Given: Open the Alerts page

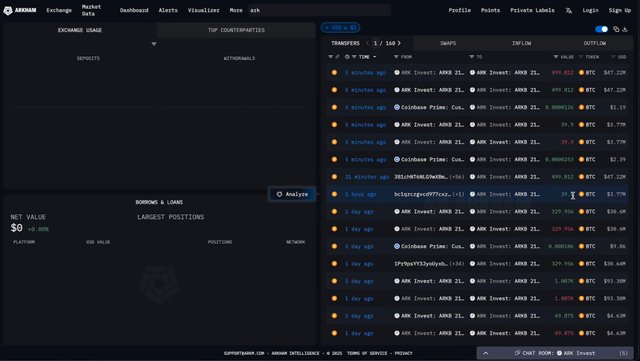Looking at the screenshot, I should pyautogui.click(x=168, y=10).
